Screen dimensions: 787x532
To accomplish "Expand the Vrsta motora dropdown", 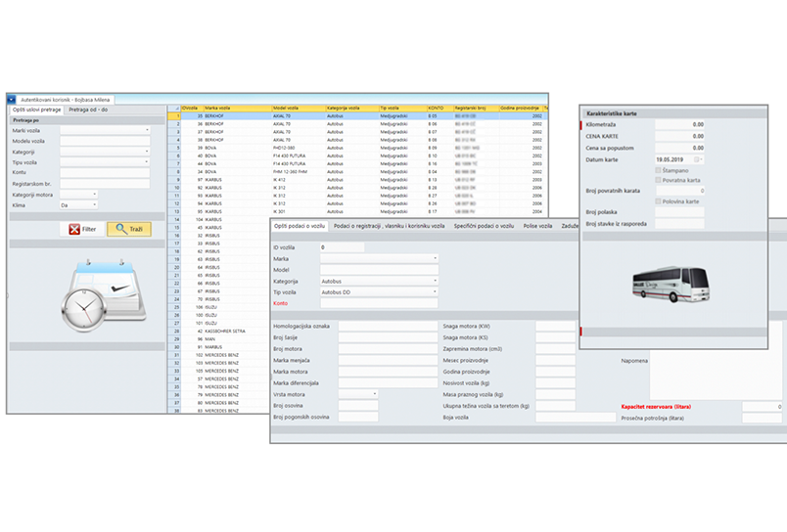I will [x=374, y=394].
